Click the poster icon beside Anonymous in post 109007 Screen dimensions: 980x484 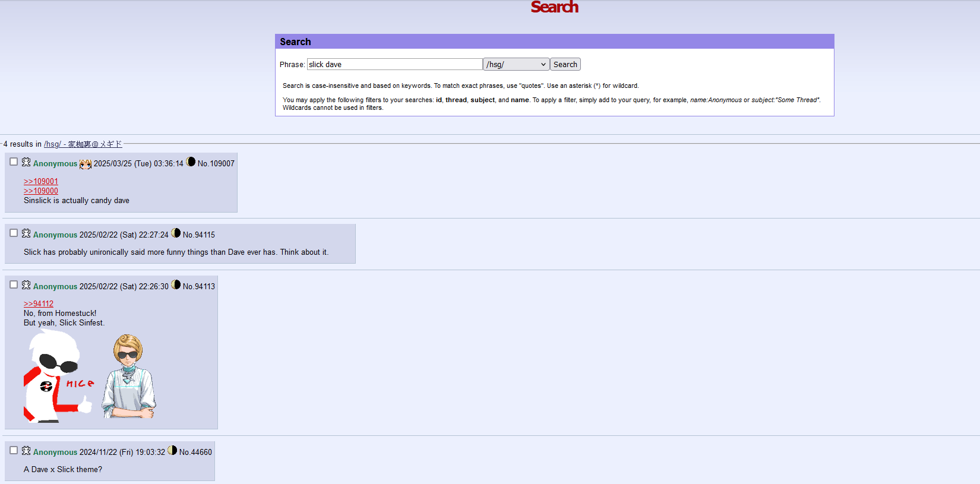tap(26, 162)
